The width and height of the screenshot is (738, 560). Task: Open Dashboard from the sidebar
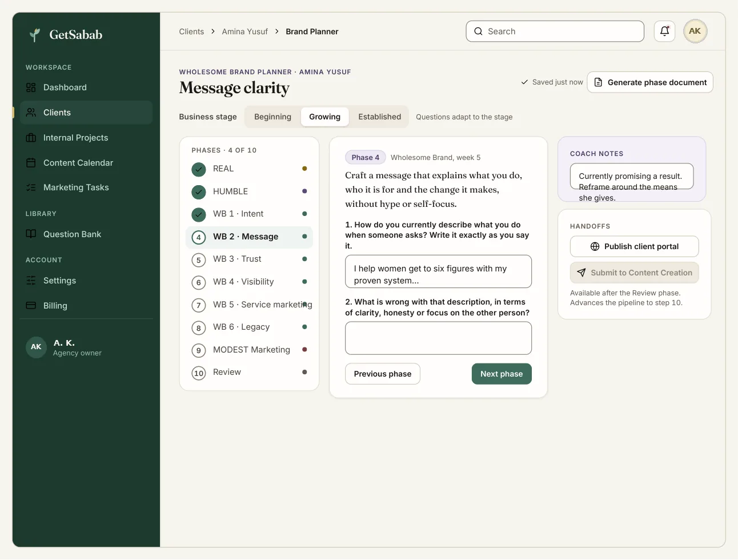(x=86, y=87)
